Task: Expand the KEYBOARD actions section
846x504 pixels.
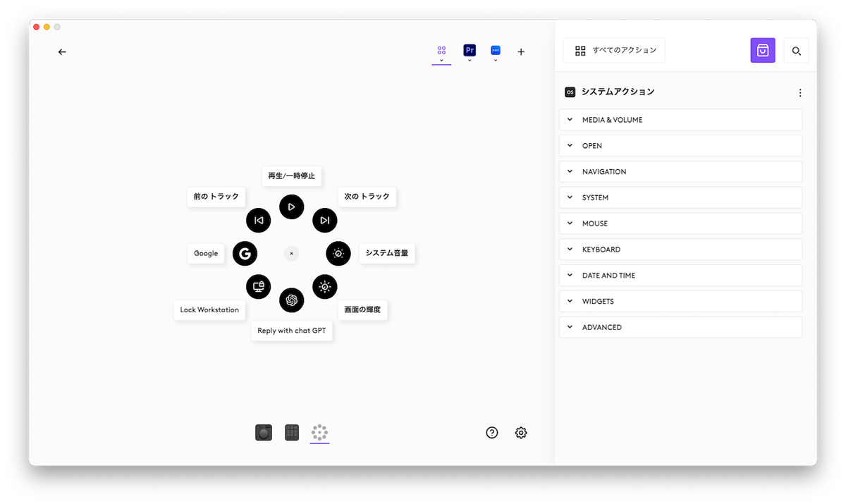Action: pyautogui.click(x=680, y=249)
